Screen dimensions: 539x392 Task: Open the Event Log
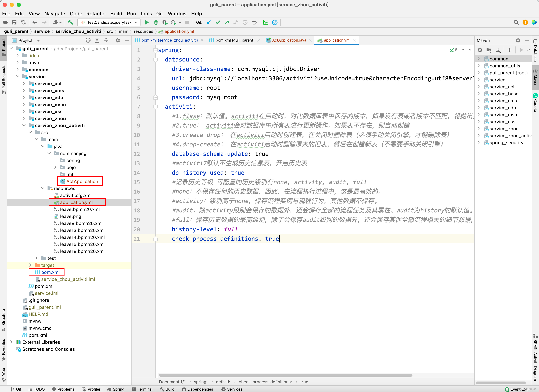[x=519, y=389]
